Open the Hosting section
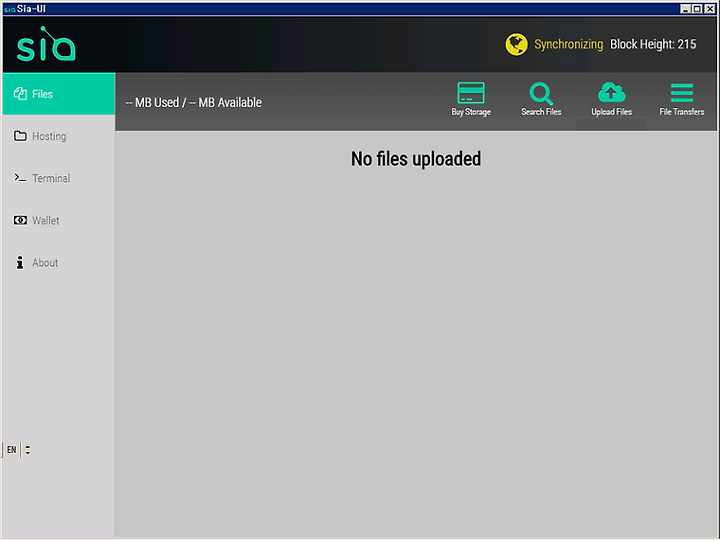 coord(59,136)
